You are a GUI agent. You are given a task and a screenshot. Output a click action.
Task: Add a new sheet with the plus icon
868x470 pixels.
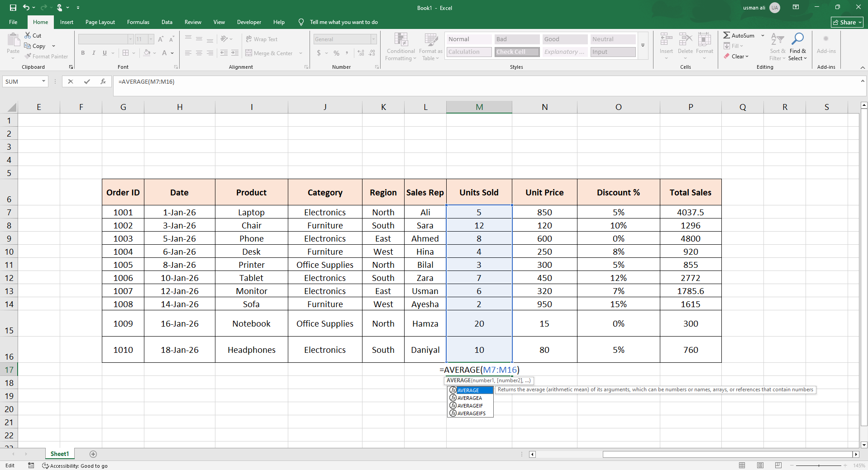(93, 454)
